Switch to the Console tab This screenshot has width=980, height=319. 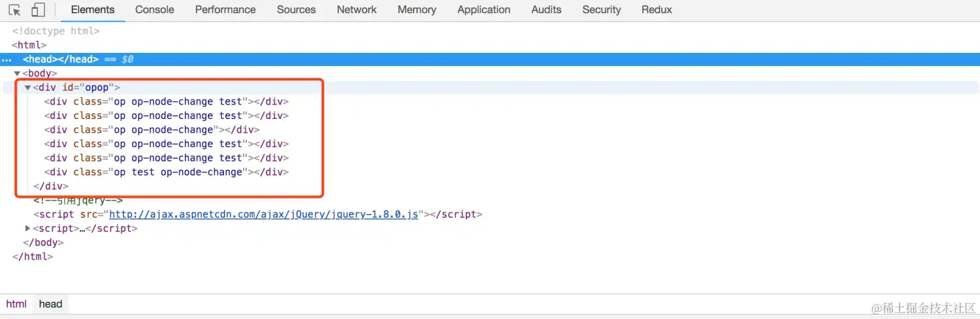coord(154,10)
